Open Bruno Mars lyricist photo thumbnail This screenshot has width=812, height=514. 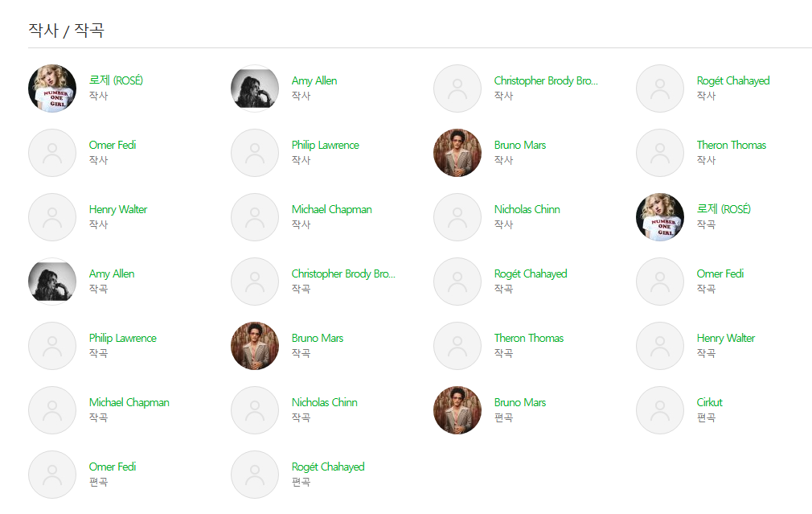(457, 153)
